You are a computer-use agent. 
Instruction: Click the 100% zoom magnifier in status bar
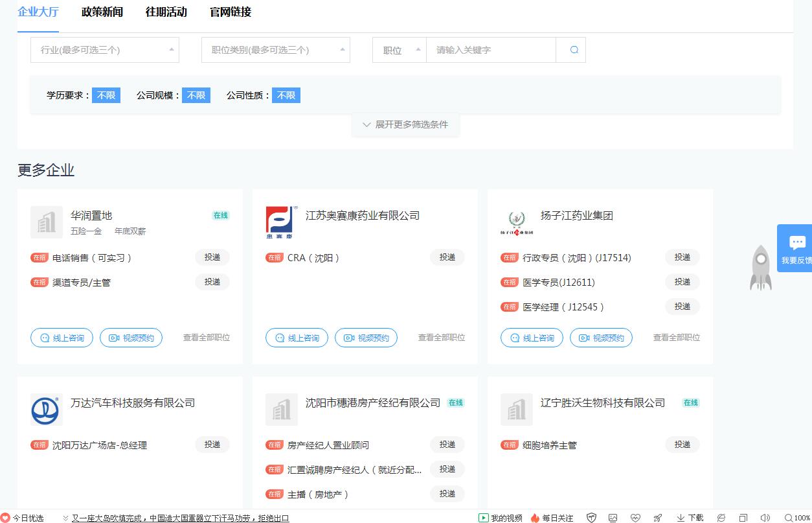797,518
